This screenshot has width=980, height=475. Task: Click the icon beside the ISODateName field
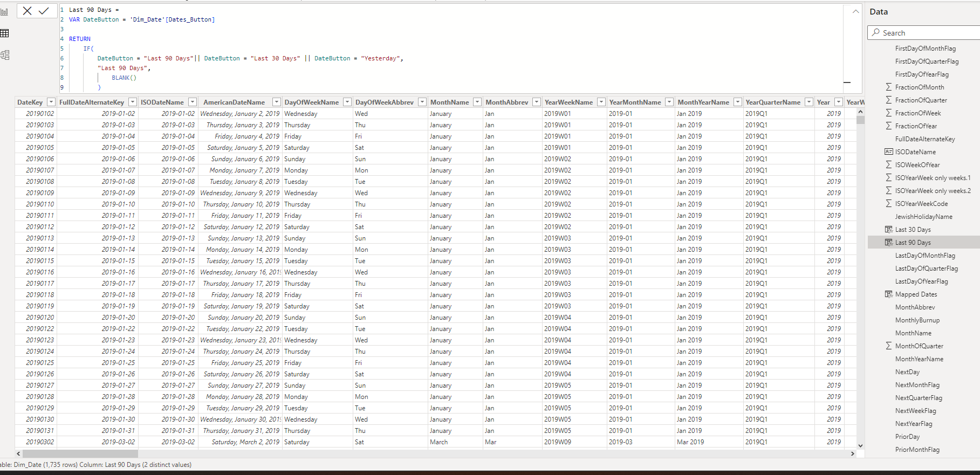tap(889, 152)
